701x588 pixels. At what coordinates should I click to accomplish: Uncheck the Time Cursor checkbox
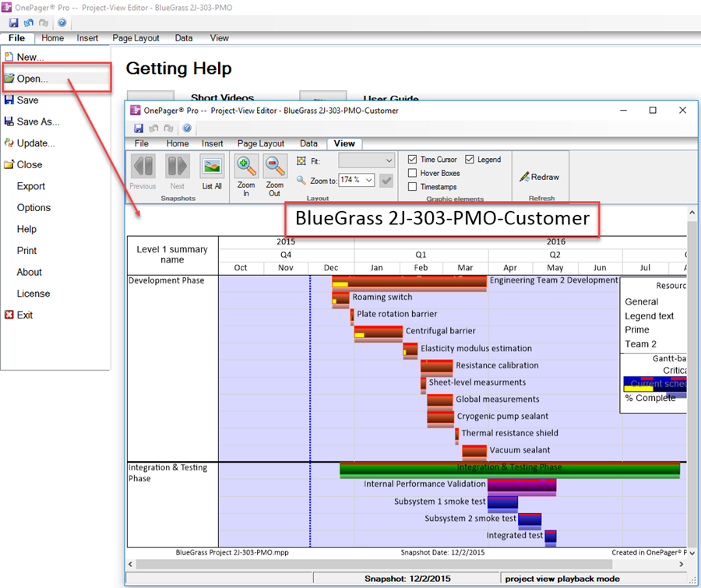(411, 159)
